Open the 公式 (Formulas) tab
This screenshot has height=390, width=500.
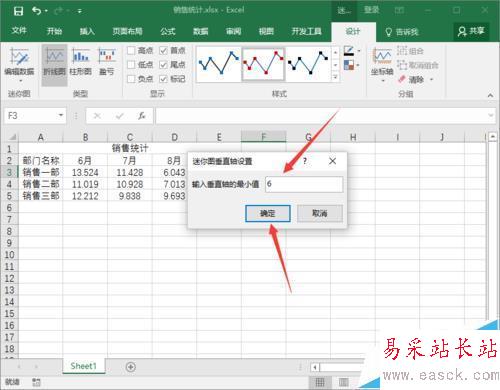[168, 31]
